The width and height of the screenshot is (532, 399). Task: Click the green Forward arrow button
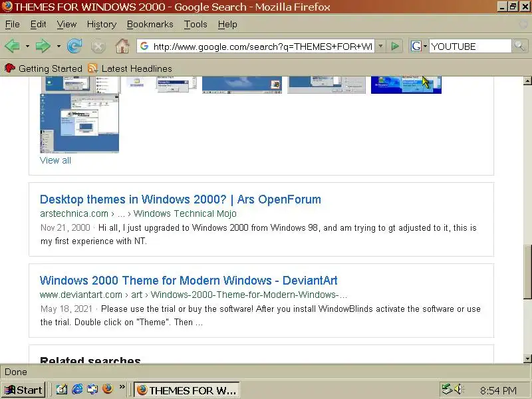[x=43, y=46]
